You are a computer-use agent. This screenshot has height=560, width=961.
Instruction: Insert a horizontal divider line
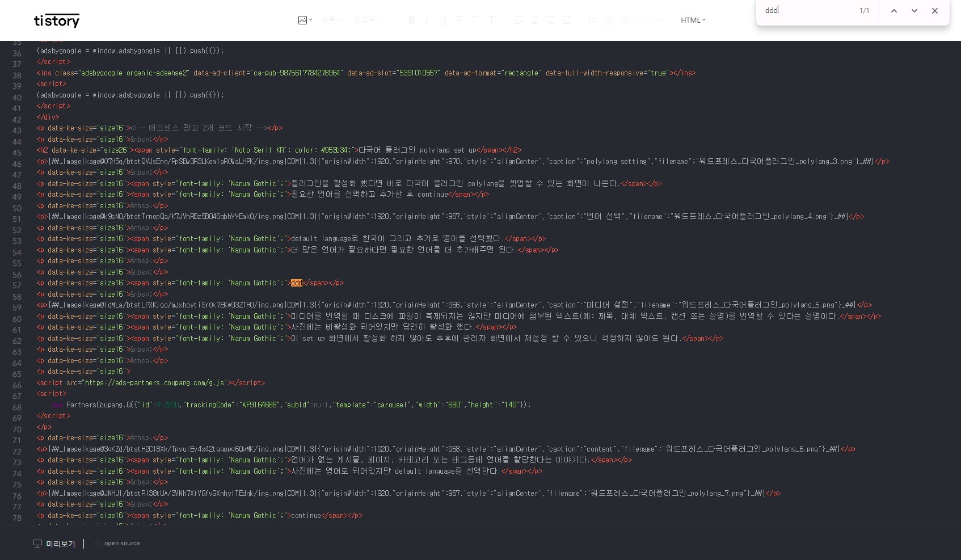tap(640, 20)
